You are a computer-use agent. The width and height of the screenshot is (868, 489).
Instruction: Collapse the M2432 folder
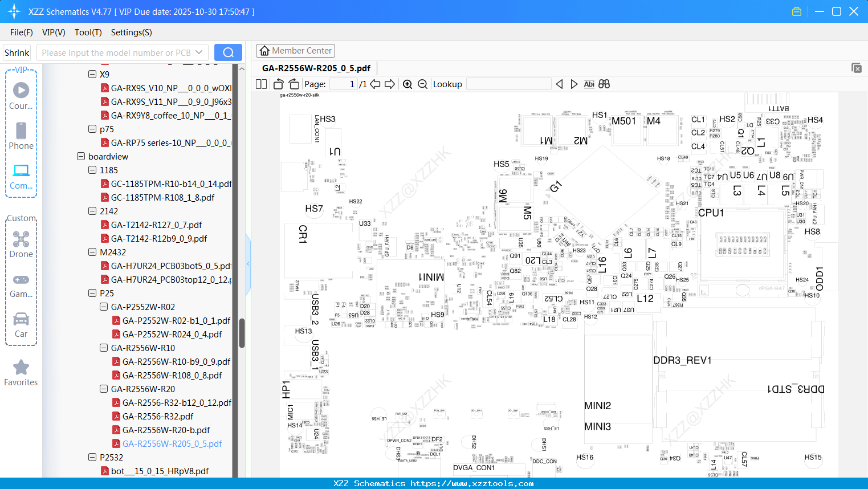click(92, 252)
